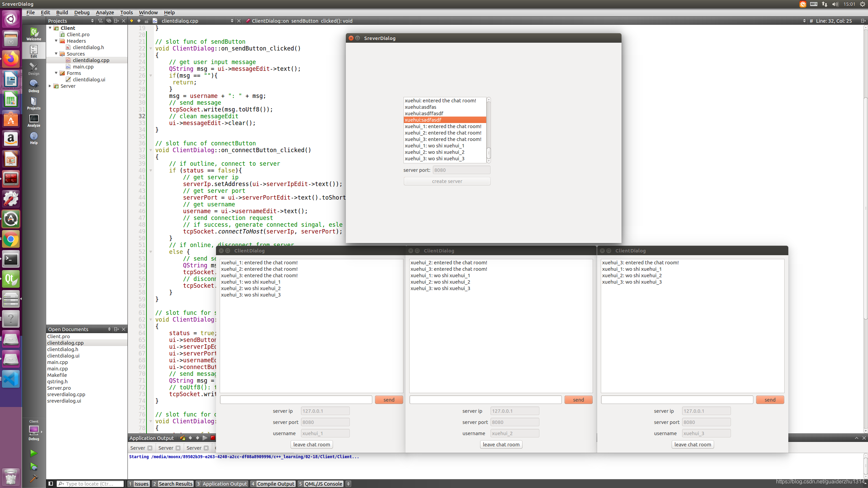Click send in xuehui_1 ClientDialog
868x488 pixels.
coord(389,400)
